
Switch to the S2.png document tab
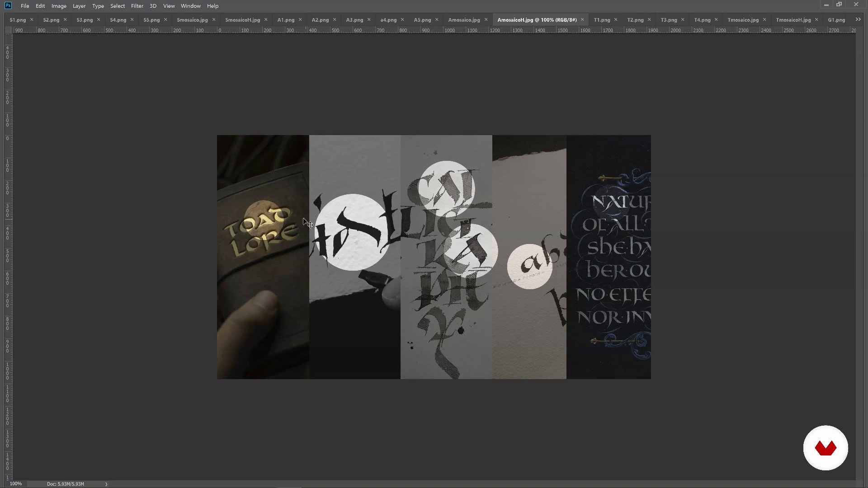click(51, 20)
